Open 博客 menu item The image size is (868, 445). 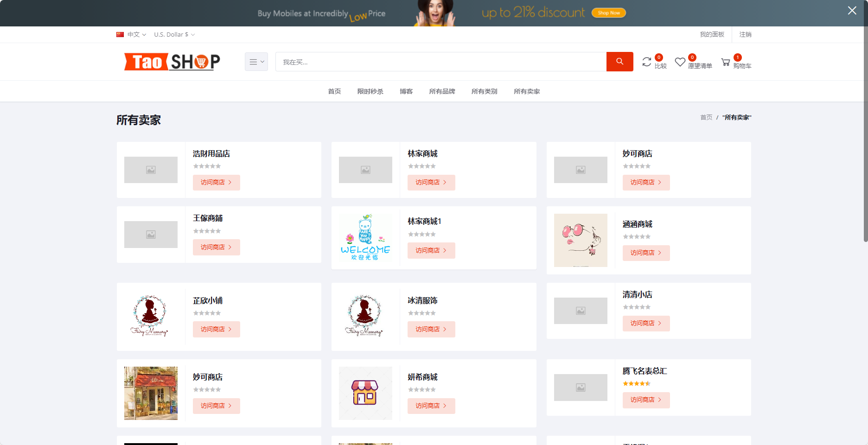pyautogui.click(x=406, y=91)
